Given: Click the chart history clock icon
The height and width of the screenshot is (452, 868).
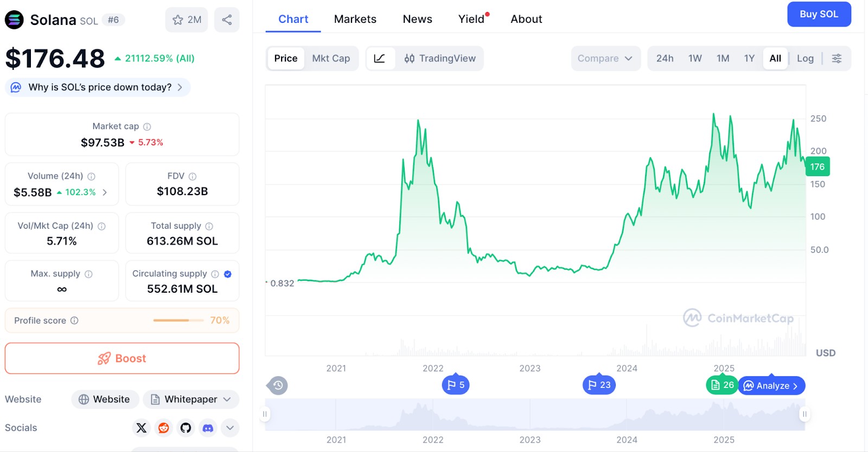Looking at the screenshot, I should point(278,385).
